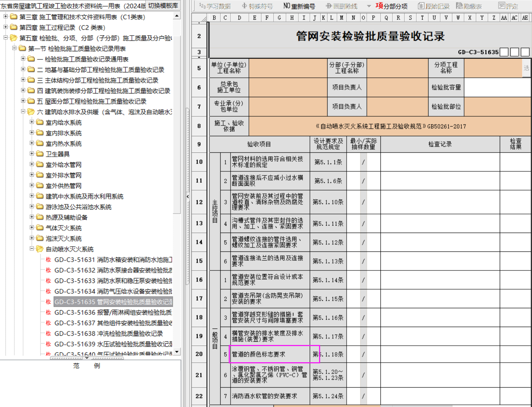Click the 学习数据 toolbar button

pyautogui.click(x=215, y=6)
